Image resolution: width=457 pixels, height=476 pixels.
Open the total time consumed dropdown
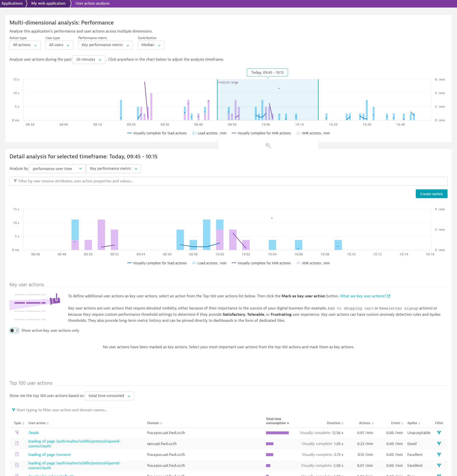click(x=109, y=396)
